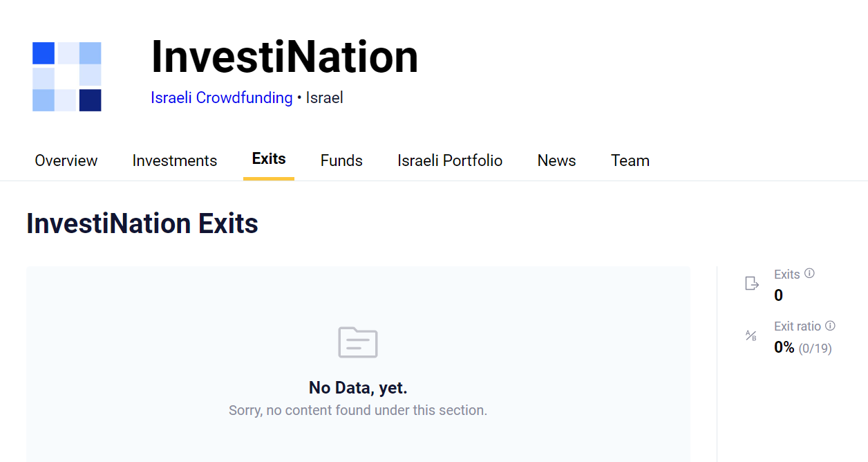This screenshot has height=462, width=868.
Task: Open the Investments tab
Action: pos(175,160)
